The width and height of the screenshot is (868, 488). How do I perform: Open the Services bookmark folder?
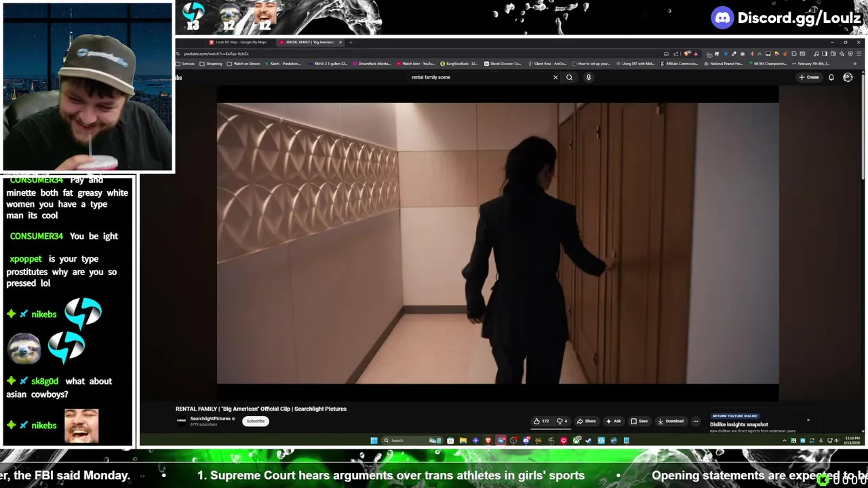(186, 64)
